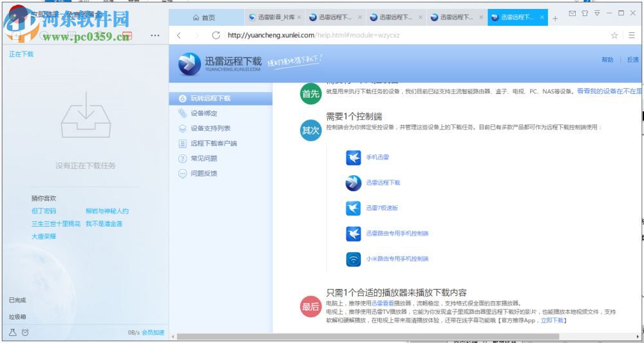The width and height of the screenshot is (644, 343).
Task: Click the green 首先 step badge
Action: click(310, 94)
